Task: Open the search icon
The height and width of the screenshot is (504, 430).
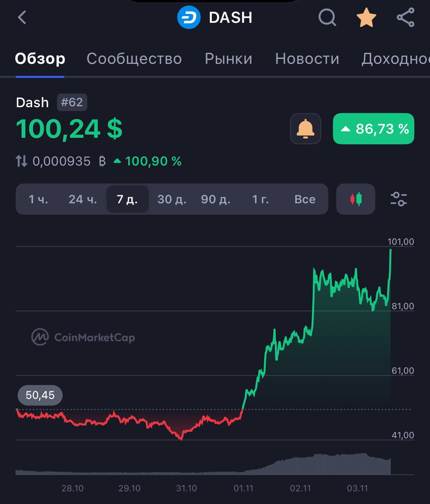Action: pyautogui.click(x=326, y=17)
